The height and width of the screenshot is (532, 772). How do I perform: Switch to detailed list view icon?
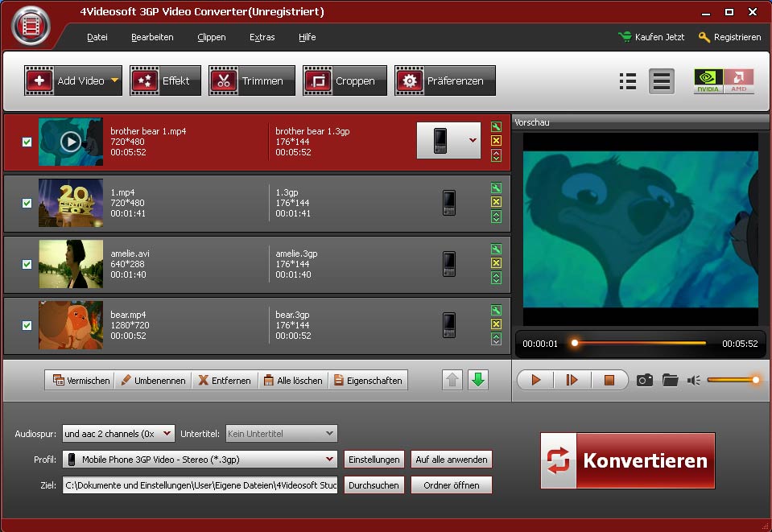pyautogui.click(x=628, y=81)
